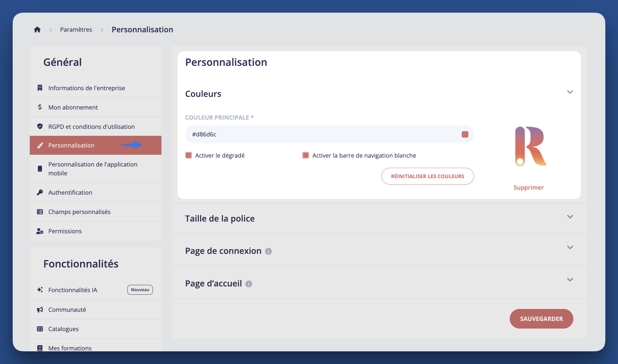Open the Catalogues menu entry

[96, 329]
